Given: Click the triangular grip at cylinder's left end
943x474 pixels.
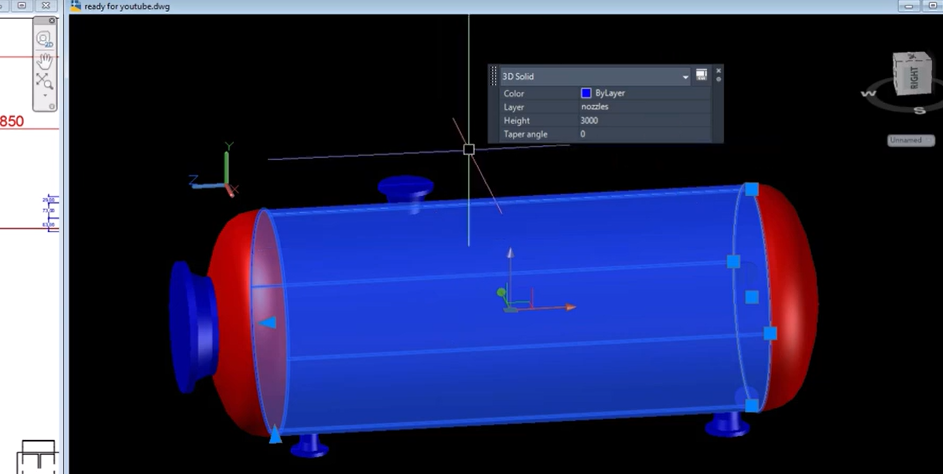Looking at the screenshot, I should pos(267,322).
